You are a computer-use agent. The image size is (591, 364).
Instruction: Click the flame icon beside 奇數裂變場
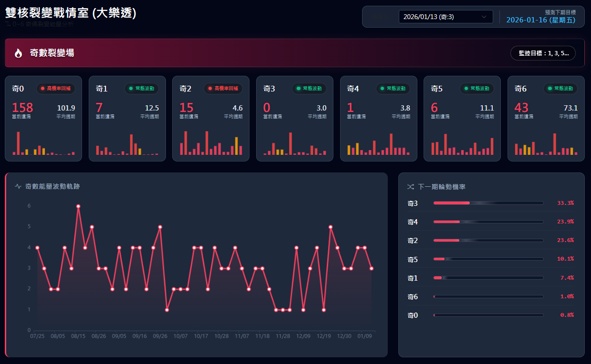point(18,53)
